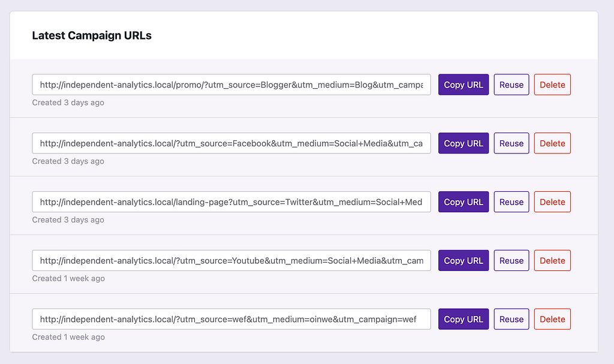Click the Youtube campaign URL field
The image size is (614, 364).
pos(231,260)
